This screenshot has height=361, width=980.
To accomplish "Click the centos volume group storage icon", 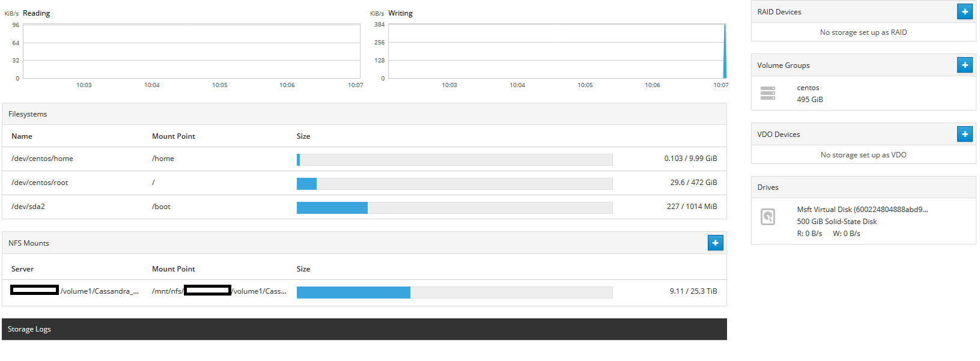I will click(768, 93).
